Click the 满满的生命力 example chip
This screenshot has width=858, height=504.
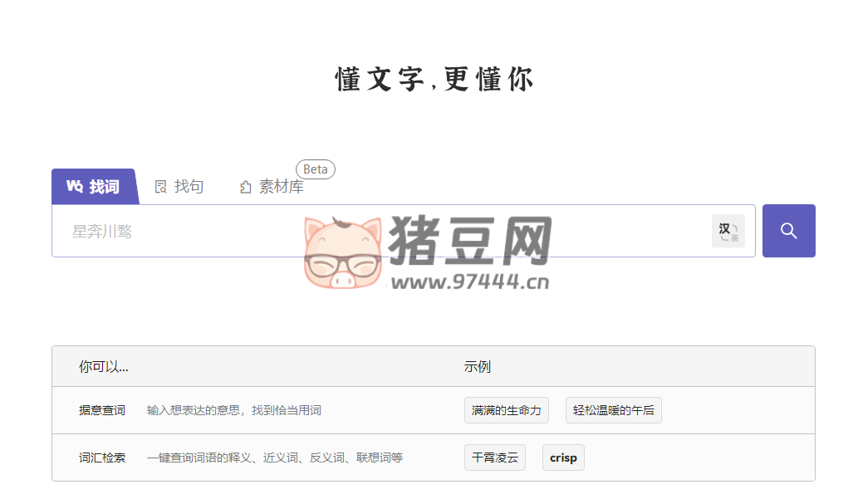pyautogui.click(x=507, y=409)
